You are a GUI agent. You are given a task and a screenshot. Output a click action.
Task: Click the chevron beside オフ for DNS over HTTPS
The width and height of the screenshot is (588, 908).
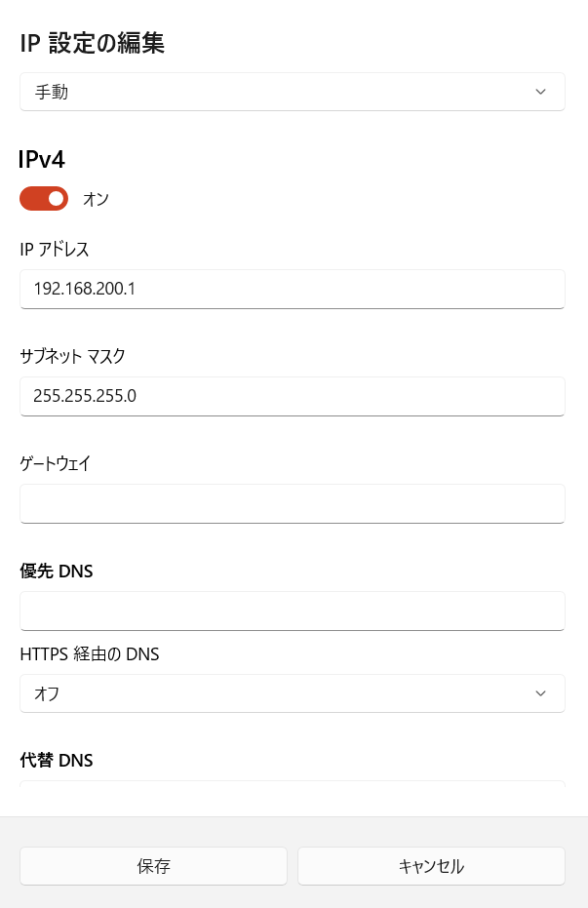click(540, 693)
